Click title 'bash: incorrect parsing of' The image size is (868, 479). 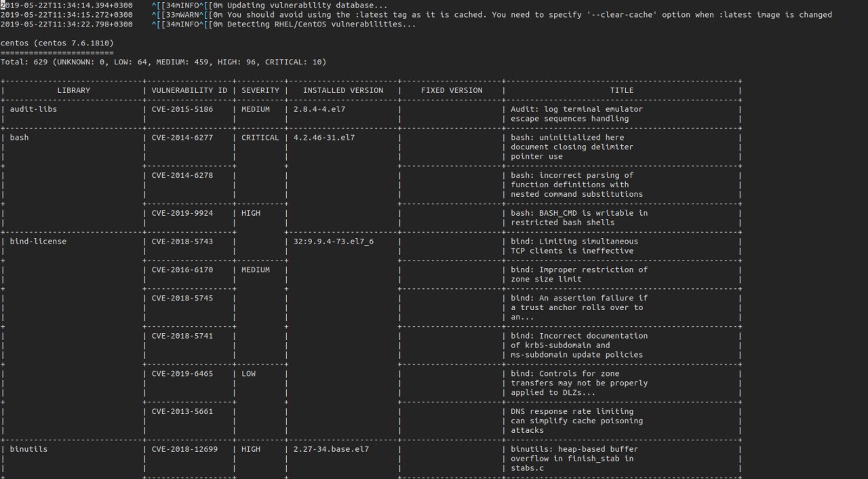[572, 175]
